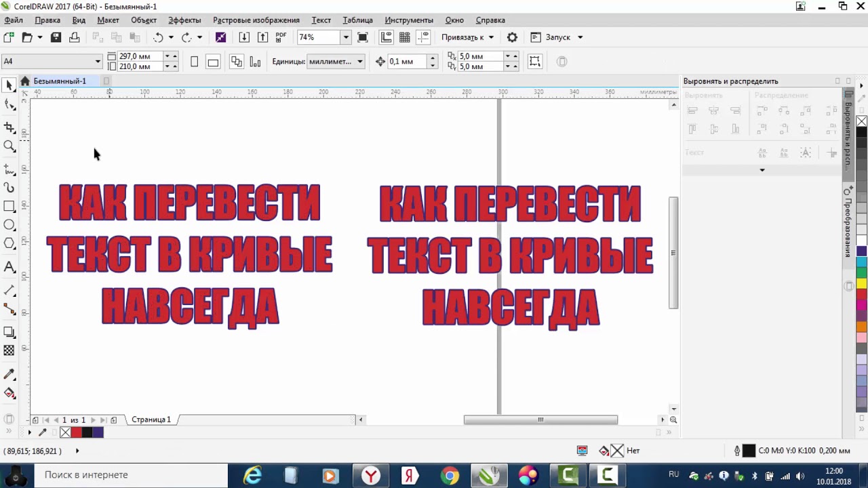Open the zoom level dropdown
This screenshot has height=488, width=868.
(x=346, y=37)
